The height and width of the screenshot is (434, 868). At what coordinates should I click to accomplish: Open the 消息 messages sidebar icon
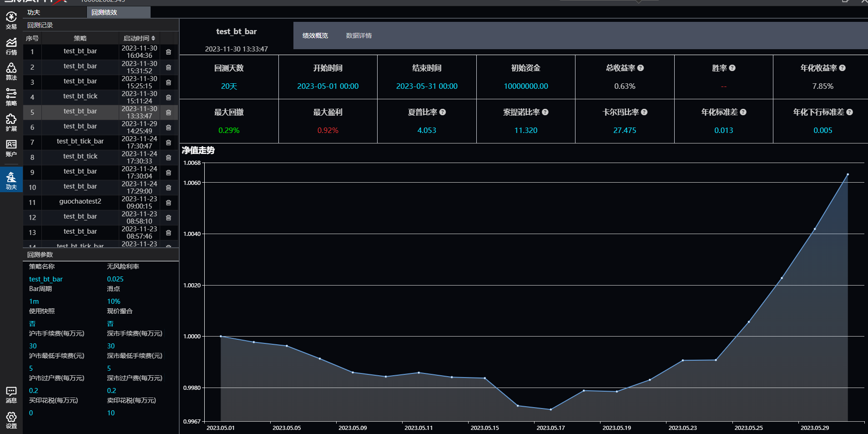pos(11,394)
